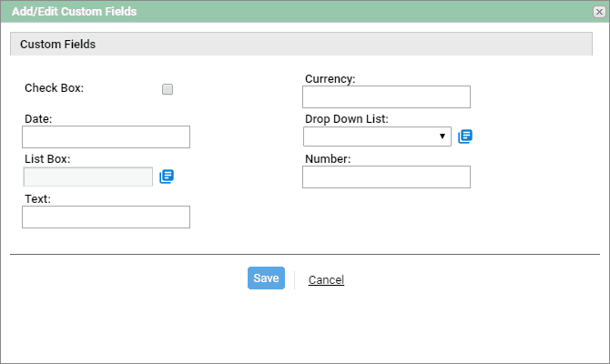610x364 pixels.
Task: Expand the Drop Down List combo box
Action: point(377,136)
